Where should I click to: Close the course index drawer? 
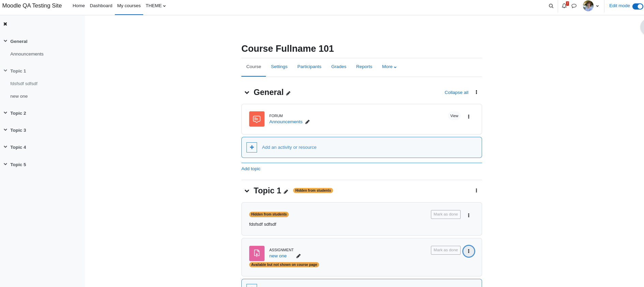[5, 24]
